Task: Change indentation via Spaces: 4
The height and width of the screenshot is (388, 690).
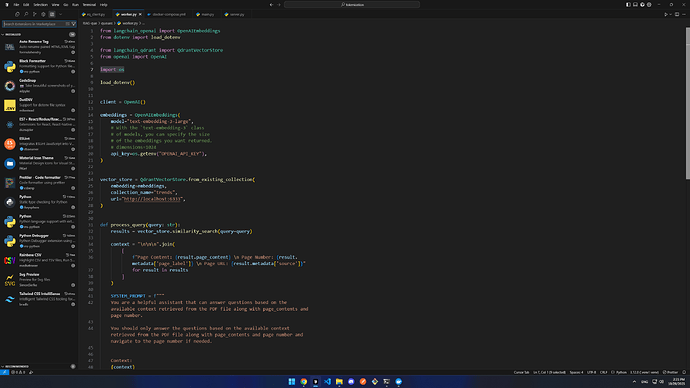Action: click(x=576, y=372)
